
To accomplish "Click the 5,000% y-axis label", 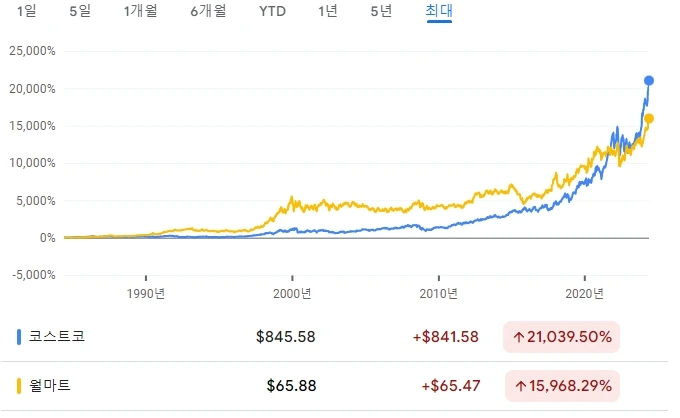I will (36, 201).
